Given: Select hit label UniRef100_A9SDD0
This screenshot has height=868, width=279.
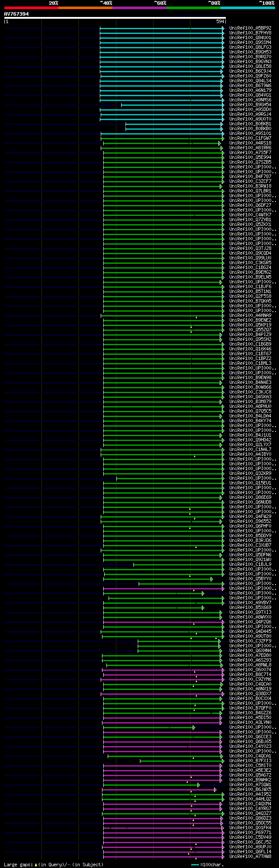Looking at the screenshot, I should pos(250,110).
